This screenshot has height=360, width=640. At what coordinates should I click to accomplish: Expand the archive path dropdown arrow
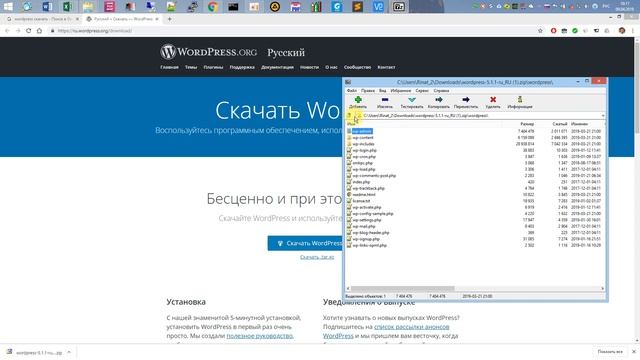[x=602, y=116]
